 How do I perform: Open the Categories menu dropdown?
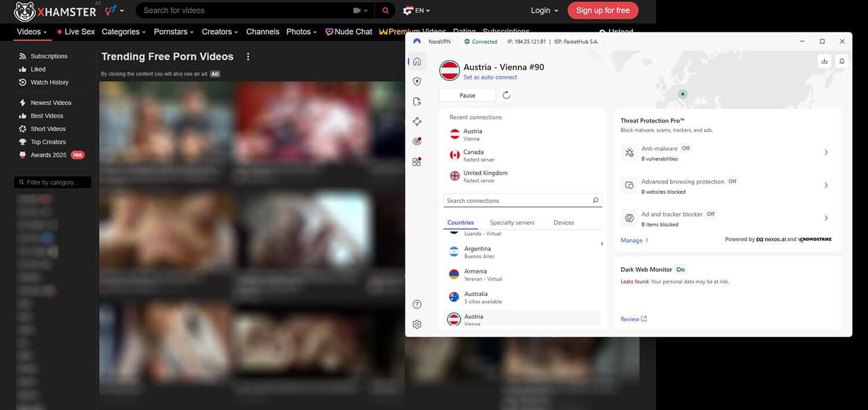coord(123,32)
